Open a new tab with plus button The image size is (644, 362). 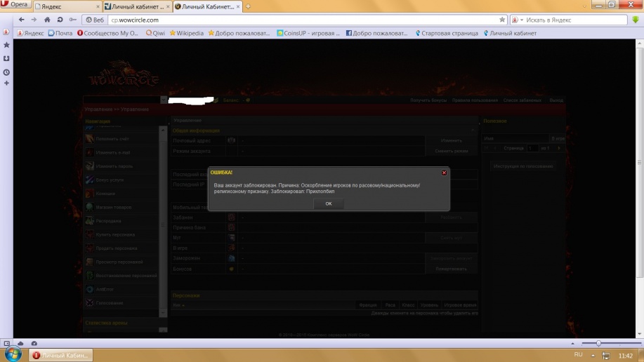point(248,6)
